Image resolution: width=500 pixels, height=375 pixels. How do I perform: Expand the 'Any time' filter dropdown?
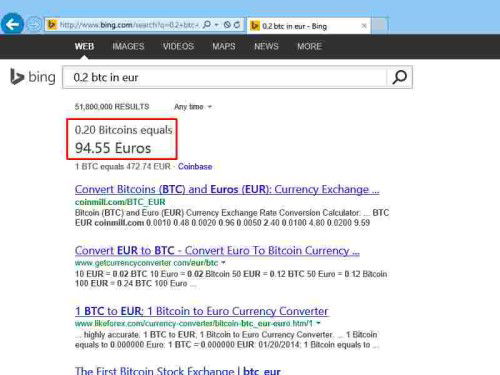pyautogui.click(x=193, y=107)
